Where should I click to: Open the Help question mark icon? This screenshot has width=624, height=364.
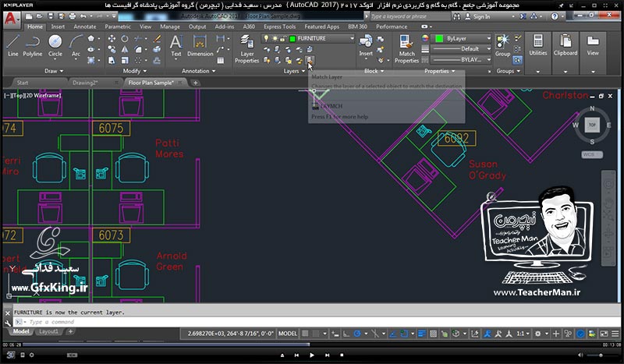tap(555, 16)
